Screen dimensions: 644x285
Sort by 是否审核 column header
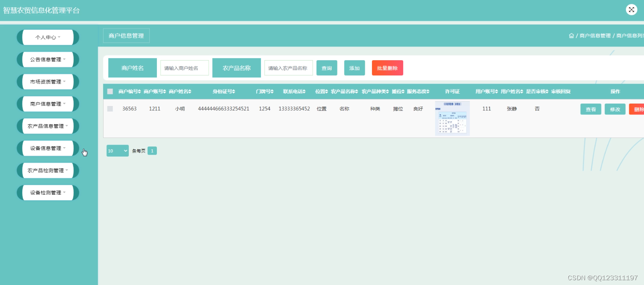pos(537,92)
